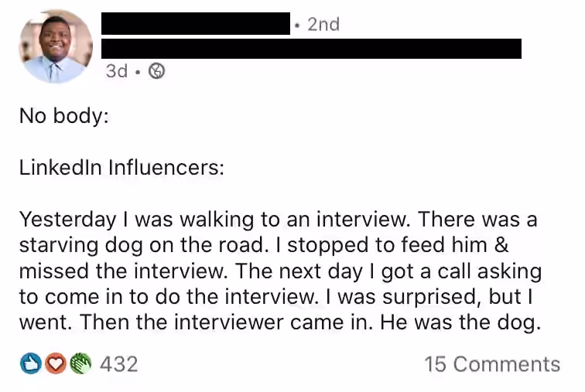This screenshot has width=585, height=392.
Task: Open the 432 reactions count
Action: [119, 364]
